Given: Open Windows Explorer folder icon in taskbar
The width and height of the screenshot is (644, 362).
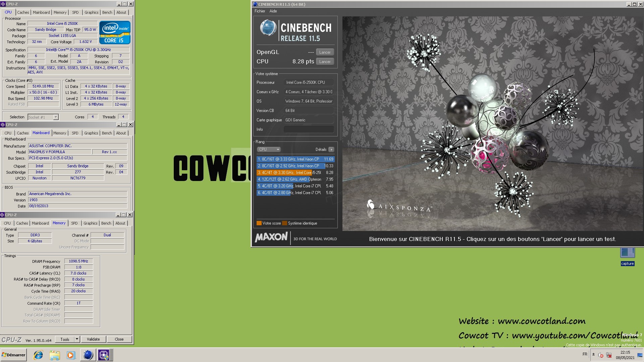Looking at the screenshot, I should click(x=54, y=355).
